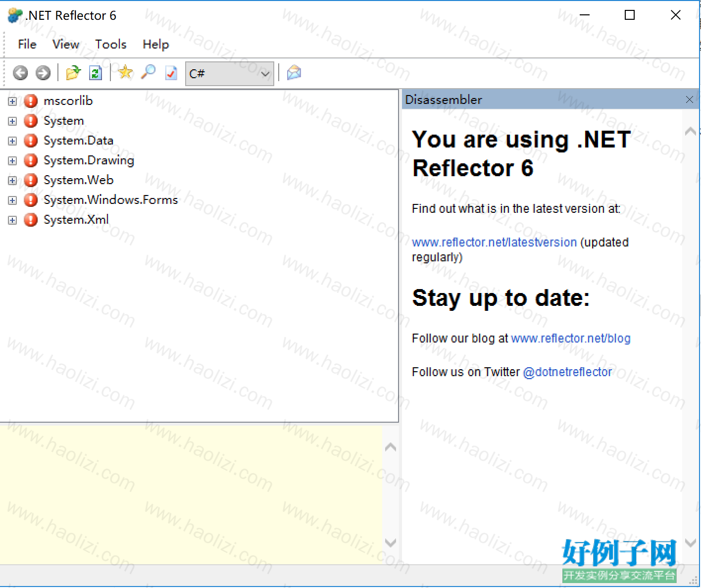The height and width of the screenshot is (588, 701).
Task: Click the Disassembler pane scroll-up arrow
Action: (691, 131)
